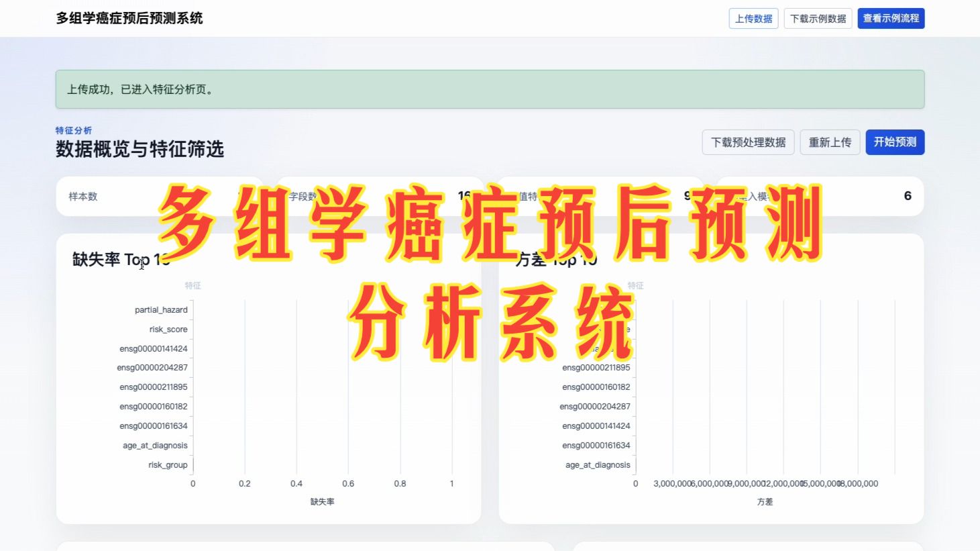Click the value 6 in the rightmost stat card
Screen dimensions: 980x551
[x=908, y=196]
